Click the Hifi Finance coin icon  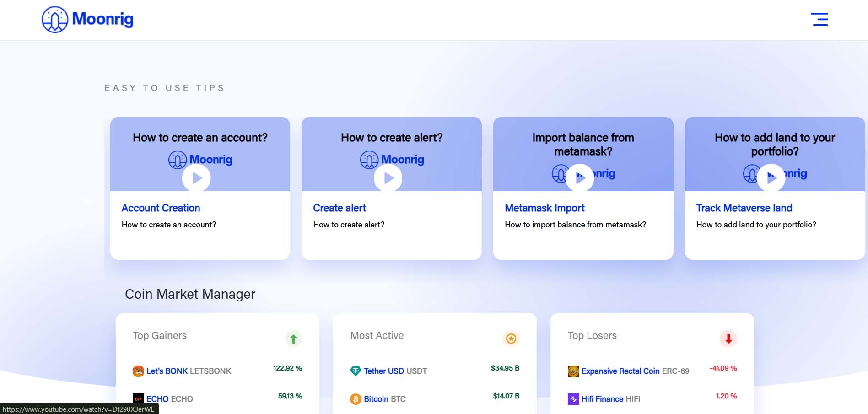[573, 399]
